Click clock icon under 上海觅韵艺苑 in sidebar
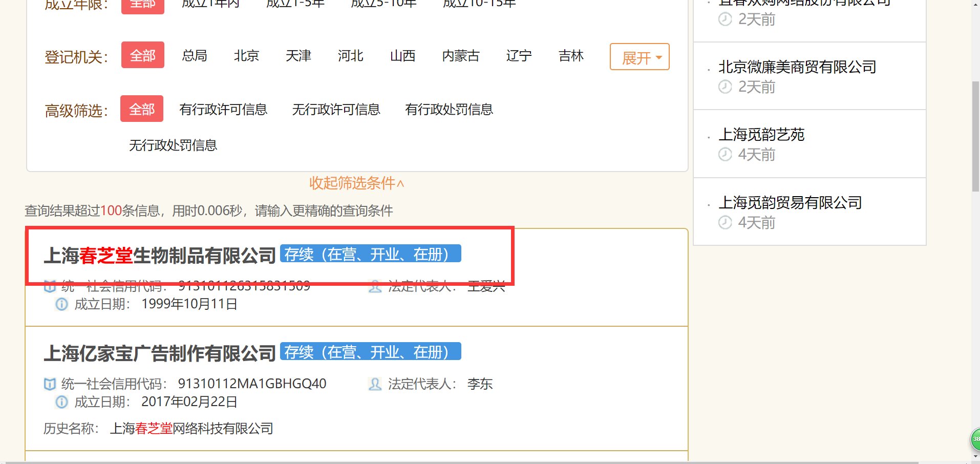 click(725, 155)
